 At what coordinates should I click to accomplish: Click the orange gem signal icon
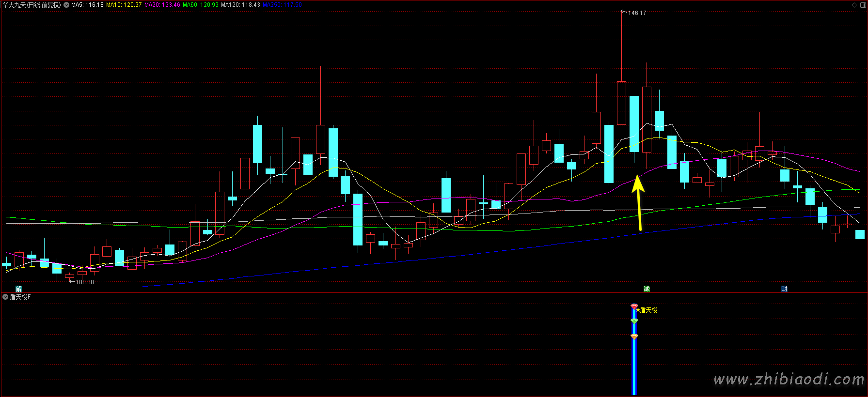tap(634, 336)
